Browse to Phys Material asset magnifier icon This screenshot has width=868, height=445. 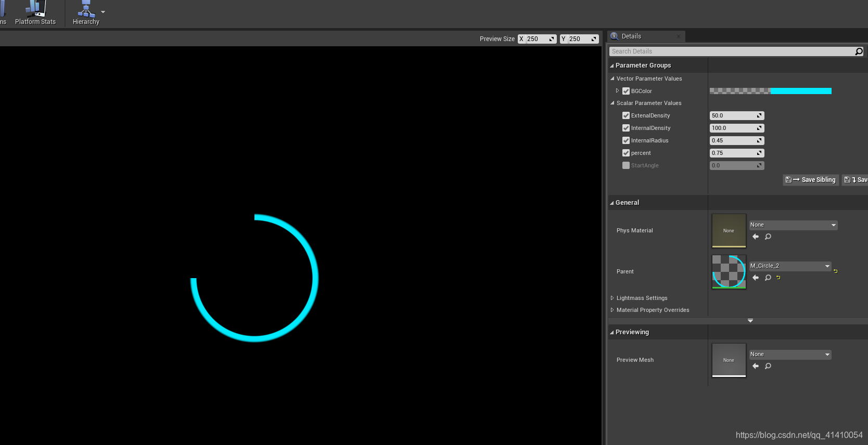click(768, 237)
